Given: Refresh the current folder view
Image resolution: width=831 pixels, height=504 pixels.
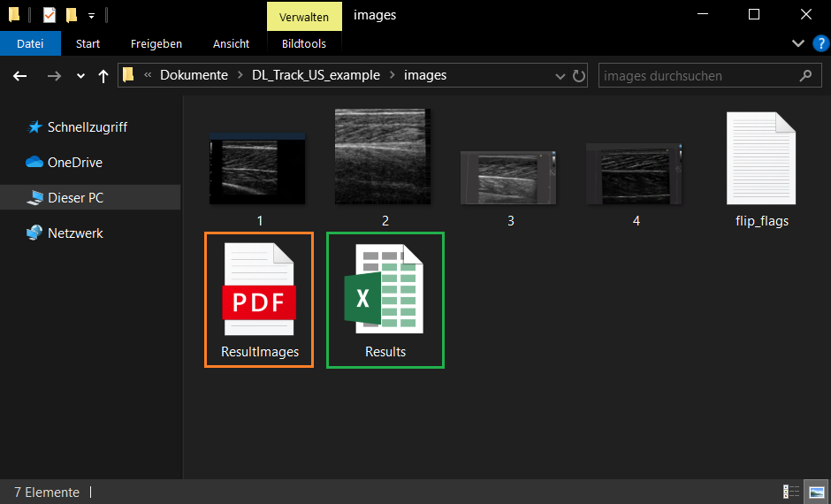Looking at the screenshot, I should (579, 76).
